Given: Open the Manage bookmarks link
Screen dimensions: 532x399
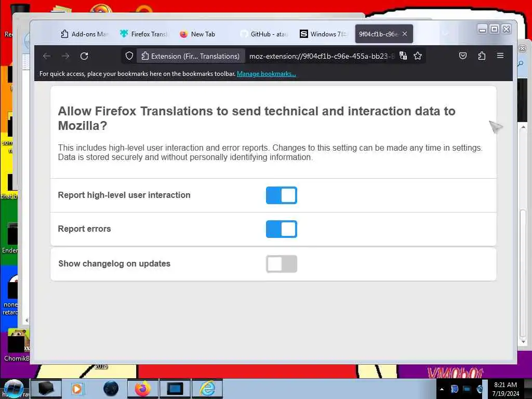Looking at the screenshot, I should (267, 74).
